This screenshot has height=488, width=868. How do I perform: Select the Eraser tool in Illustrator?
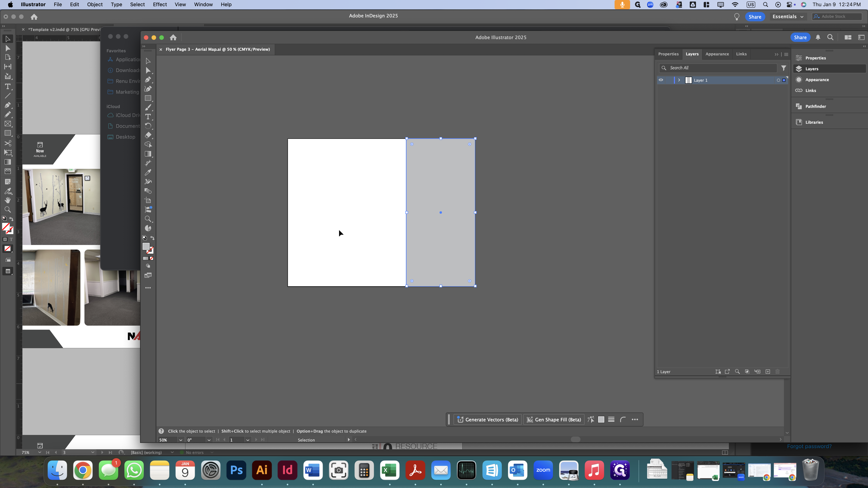[x=148, y=135]
